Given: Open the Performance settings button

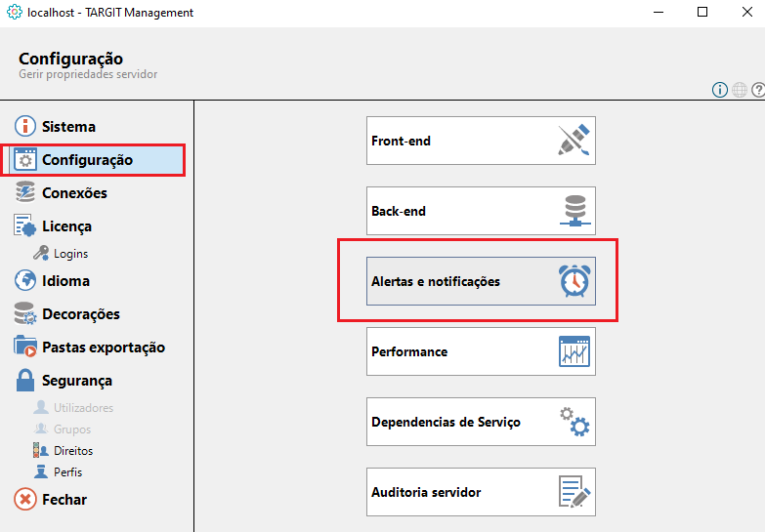Looking at the screenshot, I should point(481,351).
